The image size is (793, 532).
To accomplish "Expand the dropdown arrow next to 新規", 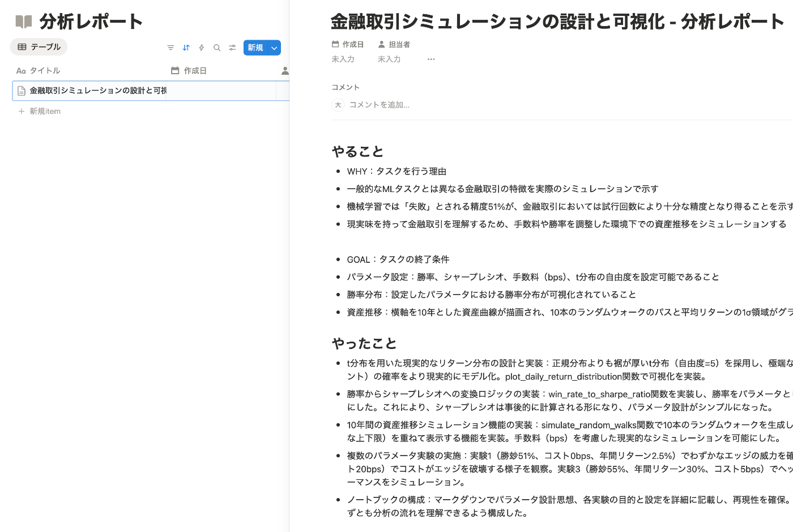I will [x=274, y=48].
